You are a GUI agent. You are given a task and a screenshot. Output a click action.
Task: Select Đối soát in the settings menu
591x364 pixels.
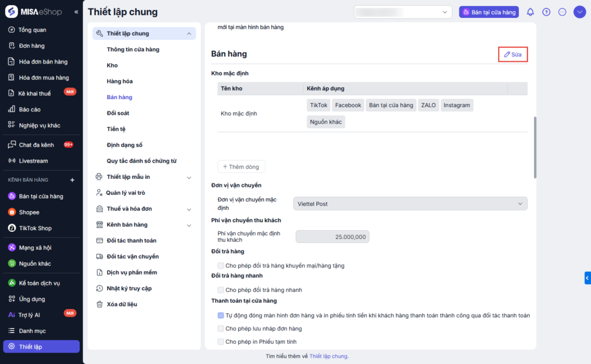(118, 113)
